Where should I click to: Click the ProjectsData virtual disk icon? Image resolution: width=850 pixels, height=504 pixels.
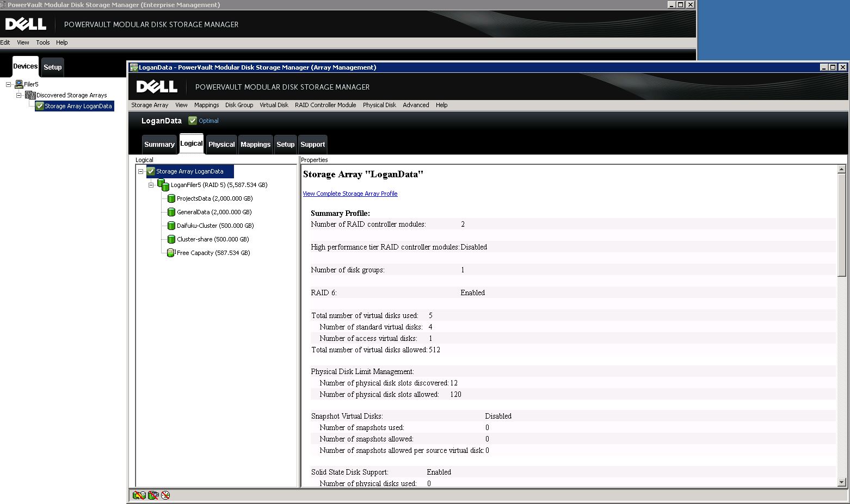point(171,198)
